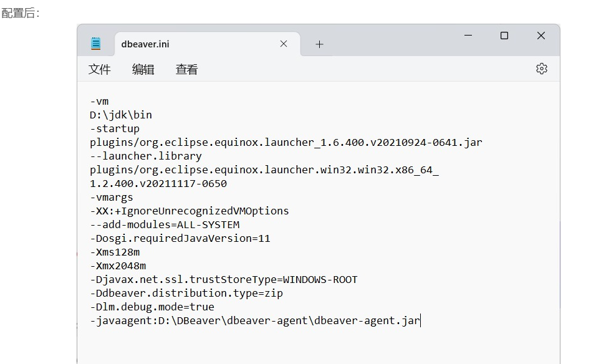Place cursor on the -vm line

pos(99,101)
